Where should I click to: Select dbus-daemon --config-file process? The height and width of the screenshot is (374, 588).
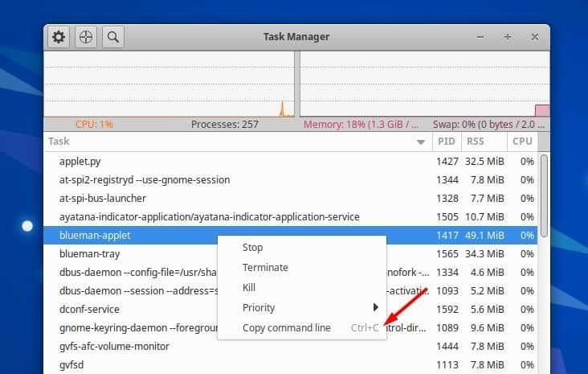tap(291, 272)
